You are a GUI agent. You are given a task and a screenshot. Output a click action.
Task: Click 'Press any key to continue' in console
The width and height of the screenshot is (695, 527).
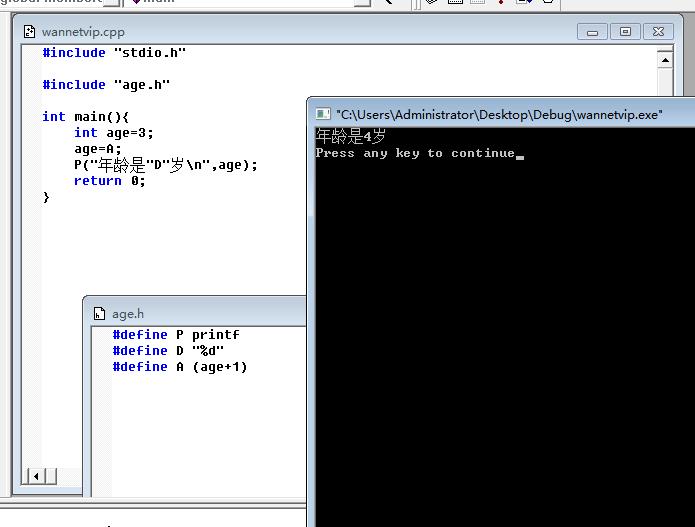(x=415, y=153)
